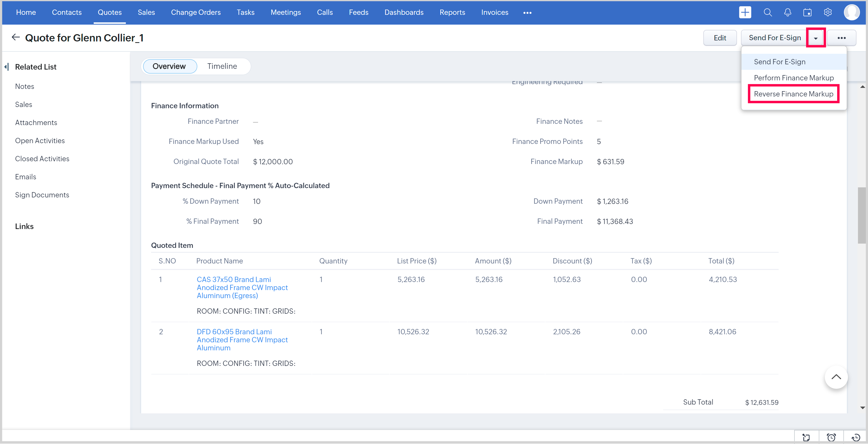Open the alarm clock reminder icon
The height and width of the screenshot is (444, 868).
tap(831, 437)
